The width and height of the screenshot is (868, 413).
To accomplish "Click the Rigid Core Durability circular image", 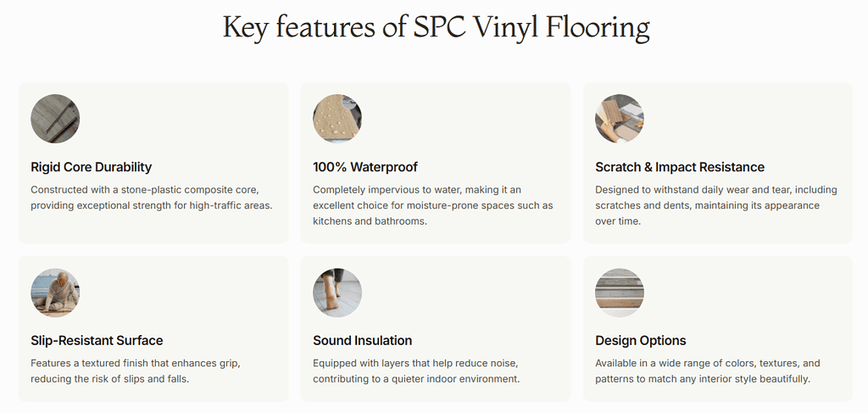I will pyautogui.click(x=55, y=119).
